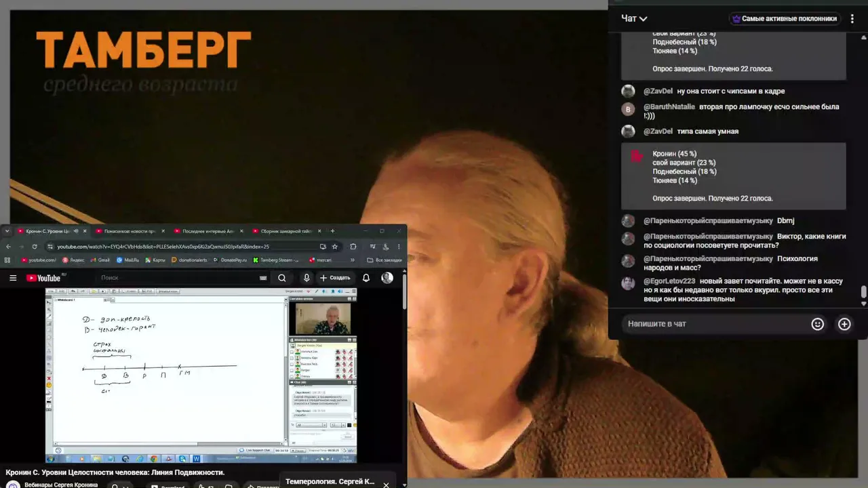Click chat message 'ну она стоит с чипсами в кадре'
Viewport: 868px width, 488px height.
(x=731, y=91)
